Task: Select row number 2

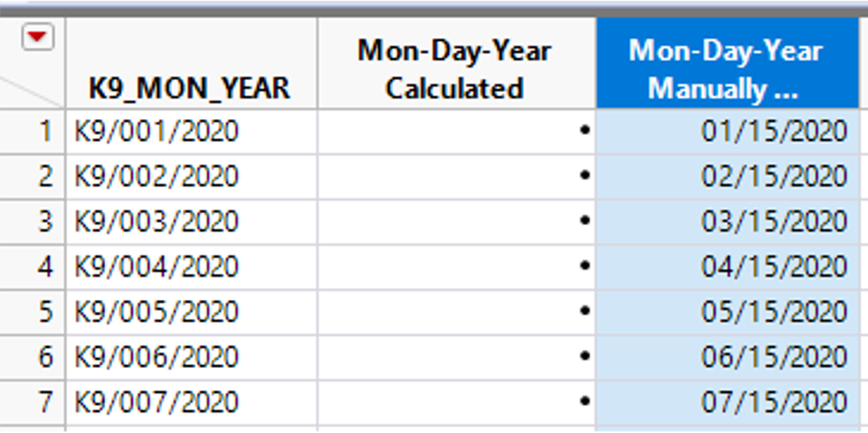Action: point(33,177)
